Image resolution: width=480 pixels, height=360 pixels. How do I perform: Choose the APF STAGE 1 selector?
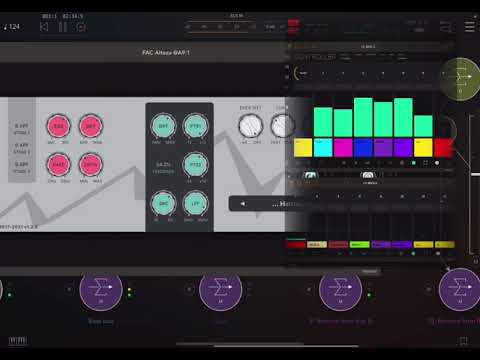(x=22, y=129)
